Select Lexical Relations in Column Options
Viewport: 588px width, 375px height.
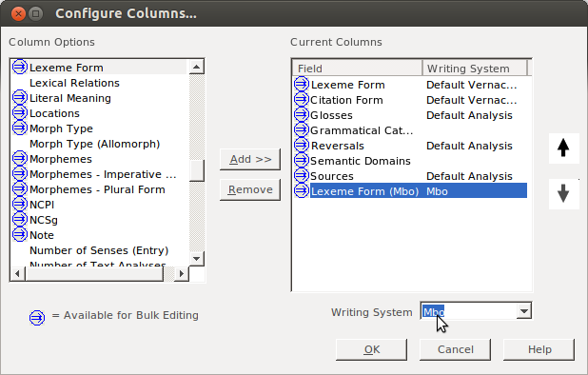tap(74, 83)
